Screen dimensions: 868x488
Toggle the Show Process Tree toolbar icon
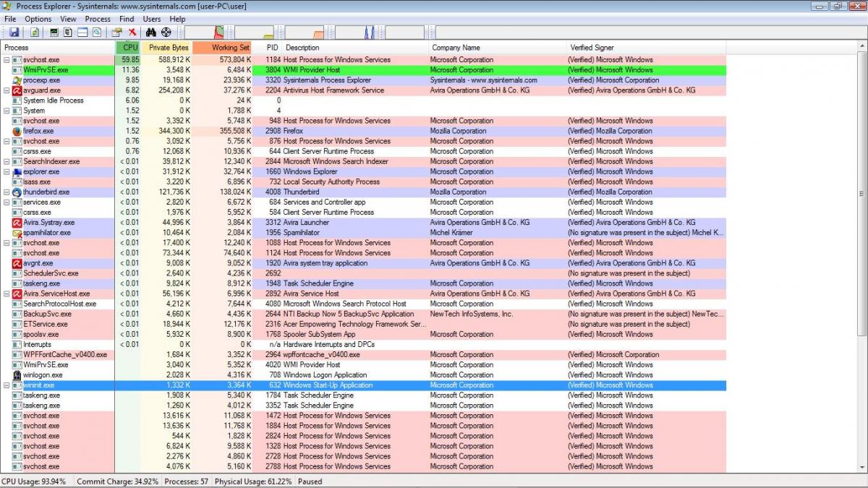tap(68, 33)
